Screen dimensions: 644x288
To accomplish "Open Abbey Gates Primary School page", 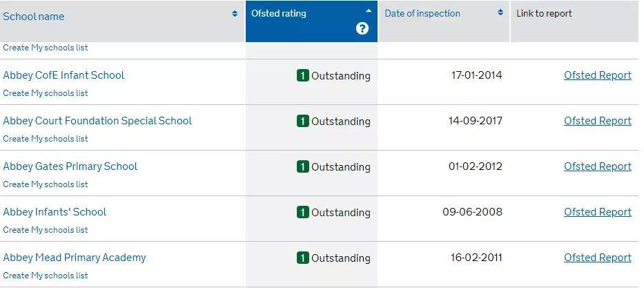I will tap(70, 166).
